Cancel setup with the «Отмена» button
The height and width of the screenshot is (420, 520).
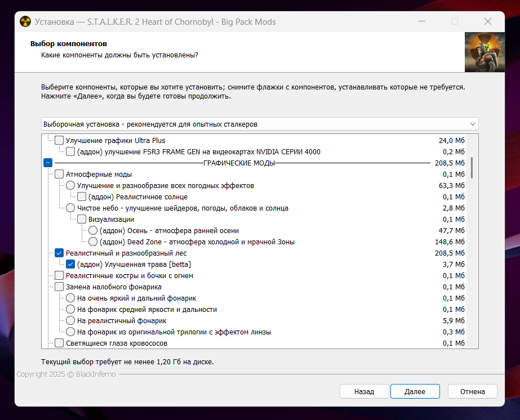[x=472, y=391]
